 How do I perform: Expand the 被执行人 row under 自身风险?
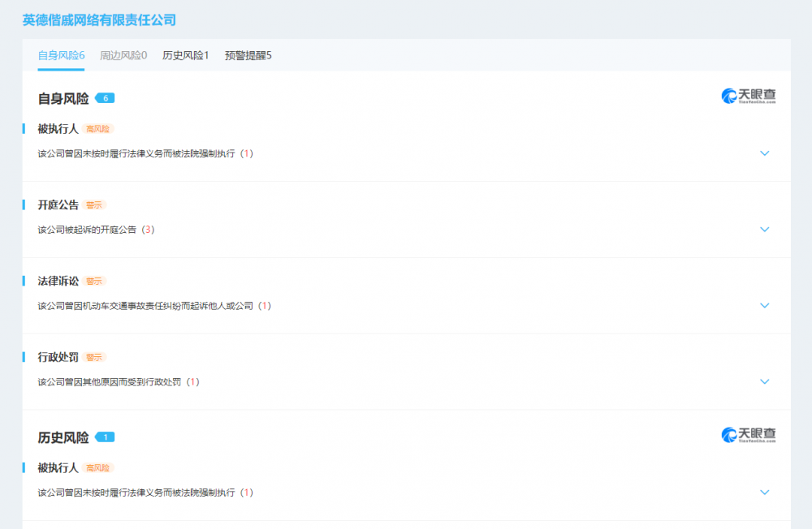click(x=764, y=153)
